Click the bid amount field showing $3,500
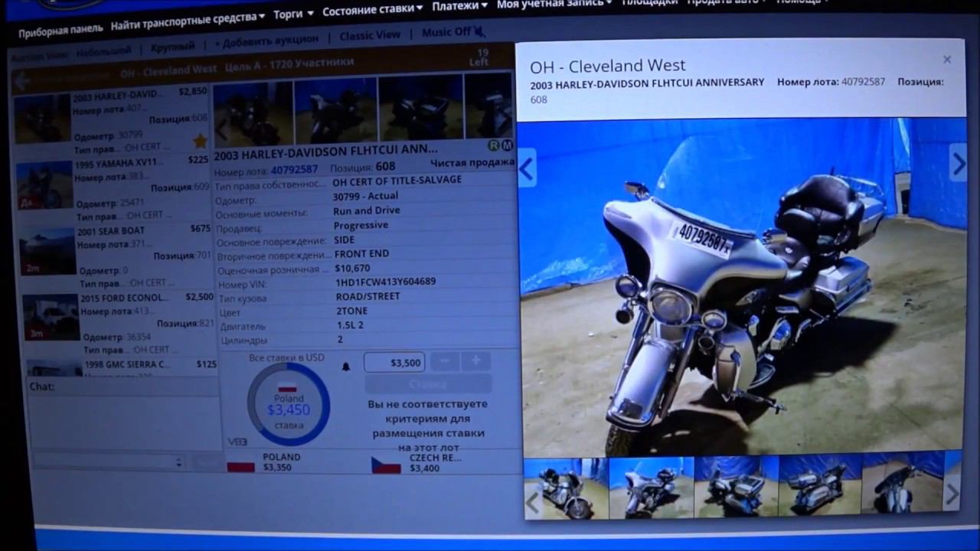 tap(394, 362)
